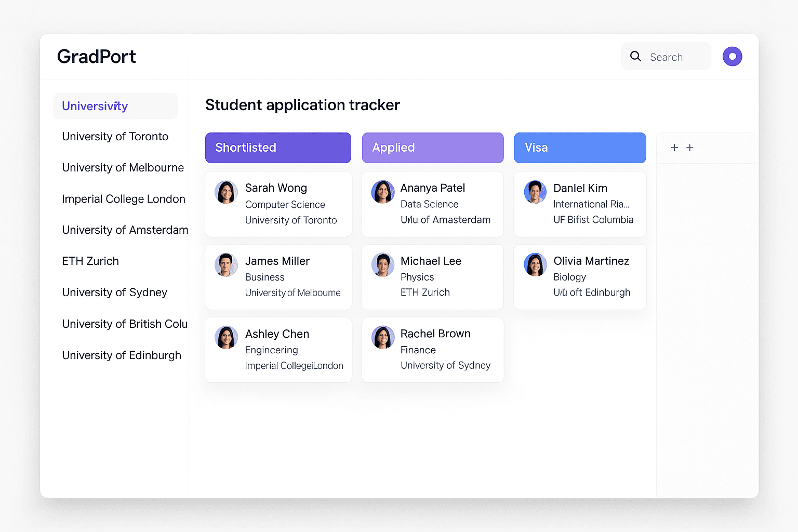Open the purple profile avatar
Screen dimensions: 798x532
732,56
